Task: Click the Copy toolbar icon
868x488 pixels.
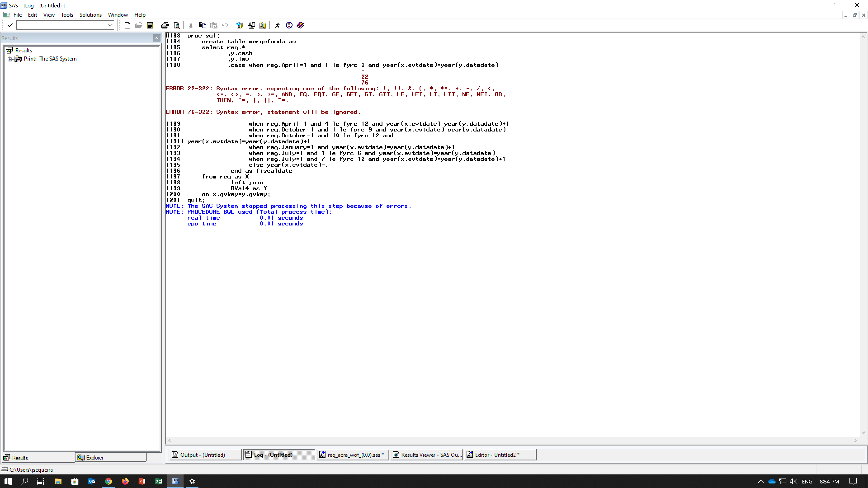Action: pyautogui.click(x=203, y=25)
